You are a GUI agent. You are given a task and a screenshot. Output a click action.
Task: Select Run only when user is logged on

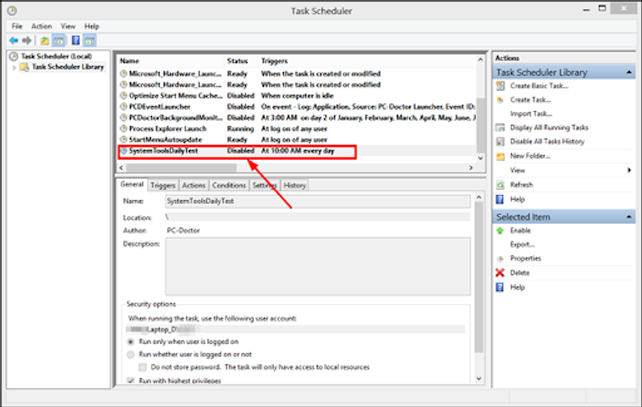pyautogui.click(x=131, y=342)
